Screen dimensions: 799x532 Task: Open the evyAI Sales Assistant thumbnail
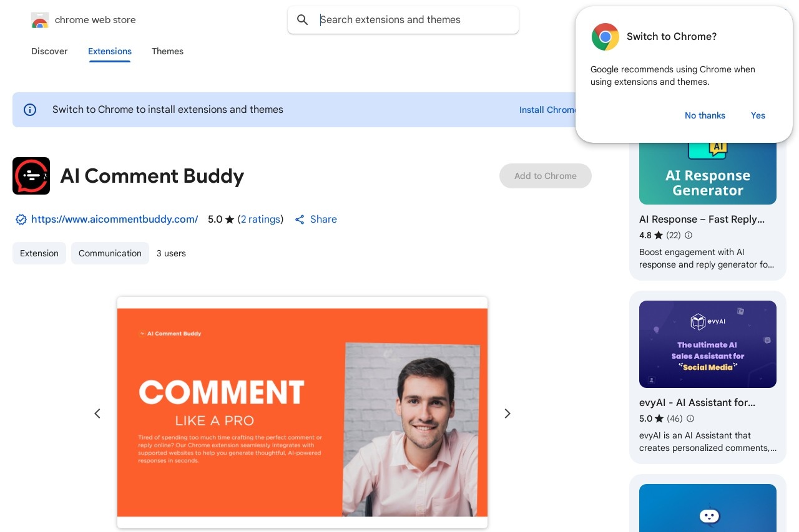708,344
